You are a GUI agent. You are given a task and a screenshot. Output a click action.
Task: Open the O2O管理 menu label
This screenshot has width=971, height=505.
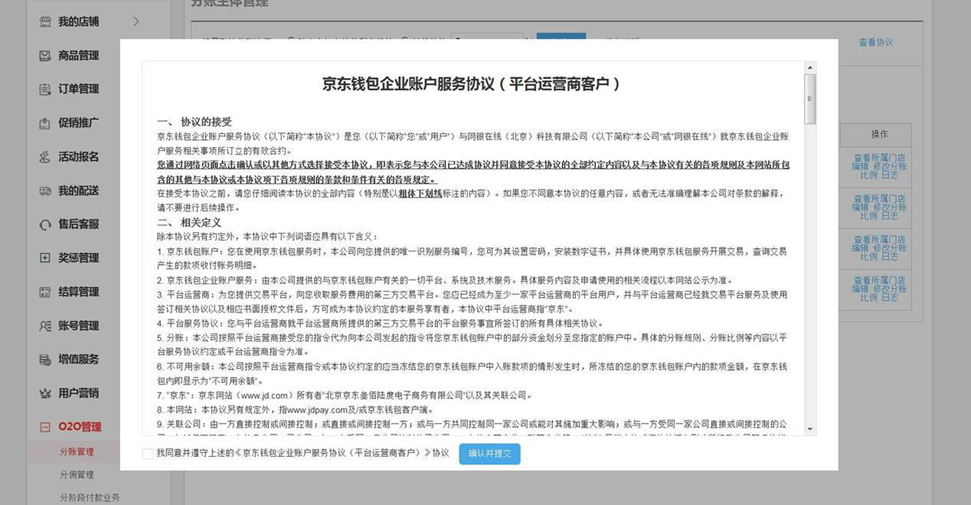[x=80, y=427]
